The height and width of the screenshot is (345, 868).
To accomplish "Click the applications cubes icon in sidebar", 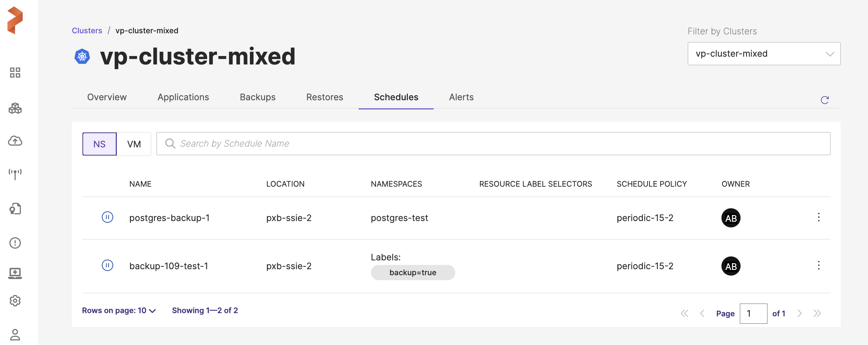I will 15,108.
